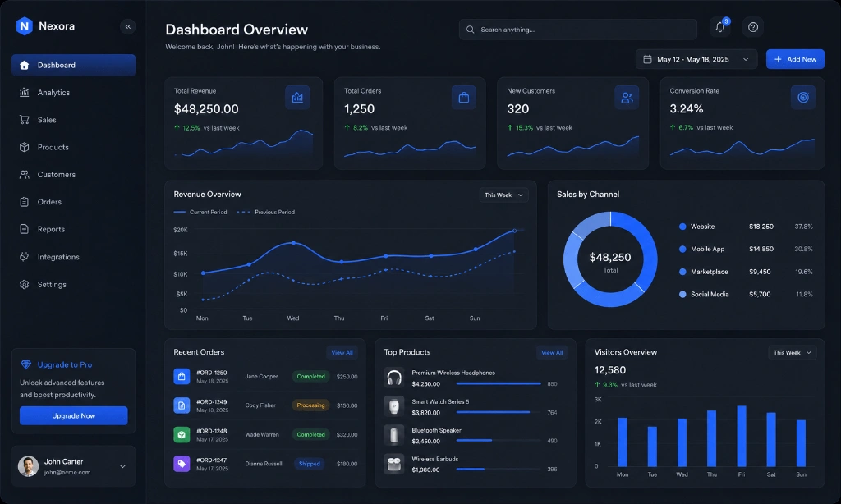Click the Shipped status badge for Dianne Russell
This screenshot has height=504, width=841.
pyautogui.click(x=309, y=464)
